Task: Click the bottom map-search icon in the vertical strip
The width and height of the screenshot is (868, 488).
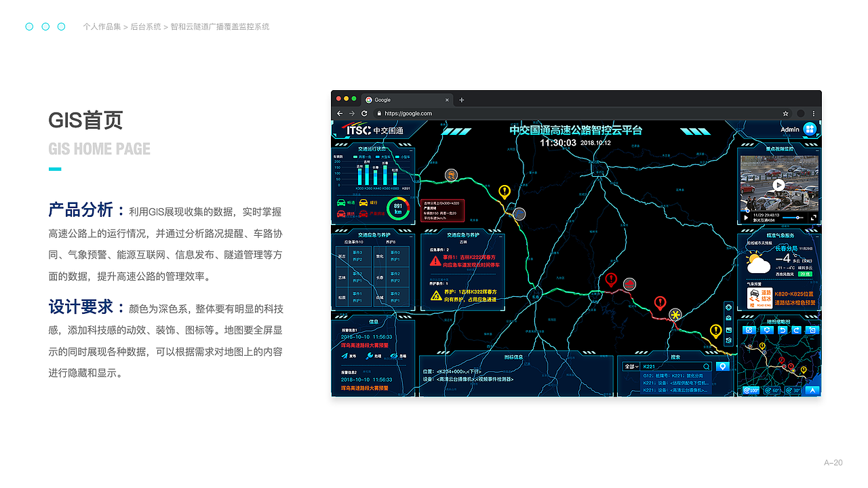Action: [728, 340]
